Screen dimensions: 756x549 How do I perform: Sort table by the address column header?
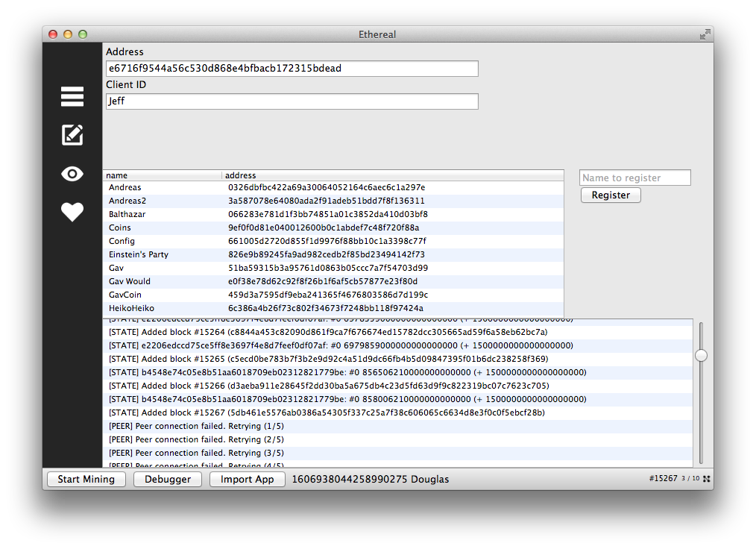[x=392, y=175]
